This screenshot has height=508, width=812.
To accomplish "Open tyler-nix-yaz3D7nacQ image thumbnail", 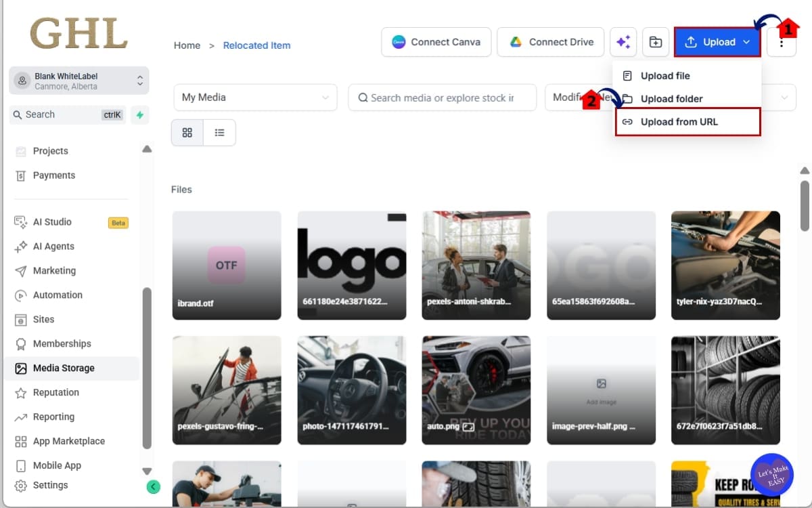I will 725,266.
